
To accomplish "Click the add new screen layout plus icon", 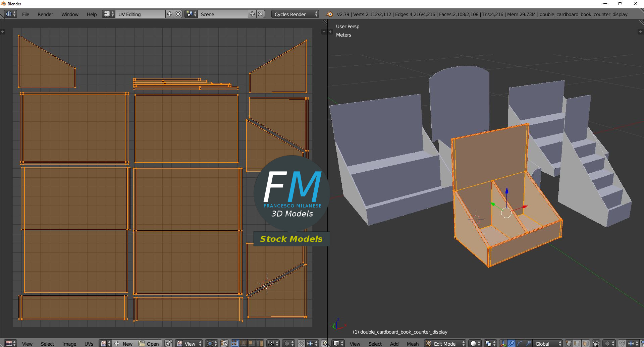I will pyautogui.click(x=170, y=14).
